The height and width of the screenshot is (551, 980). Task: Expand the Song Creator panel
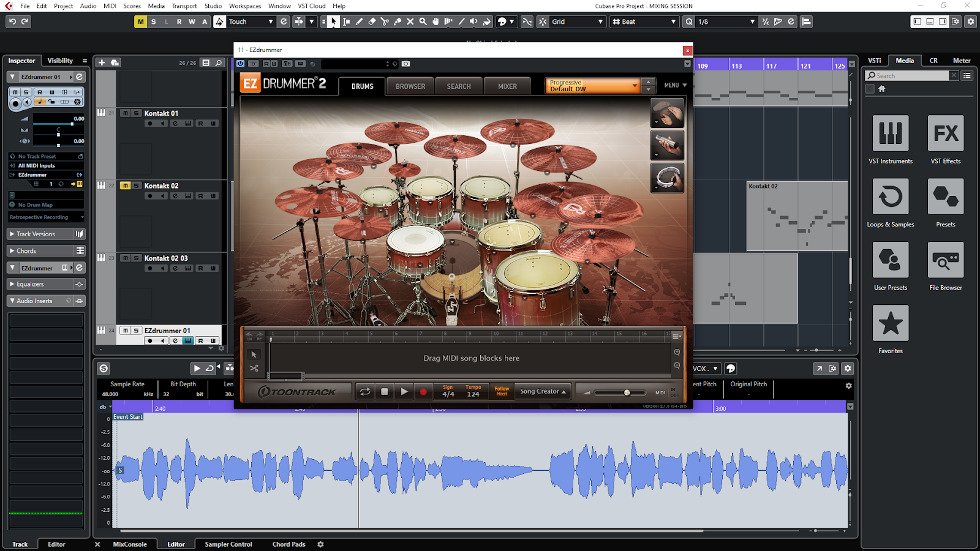click(543, 391)
